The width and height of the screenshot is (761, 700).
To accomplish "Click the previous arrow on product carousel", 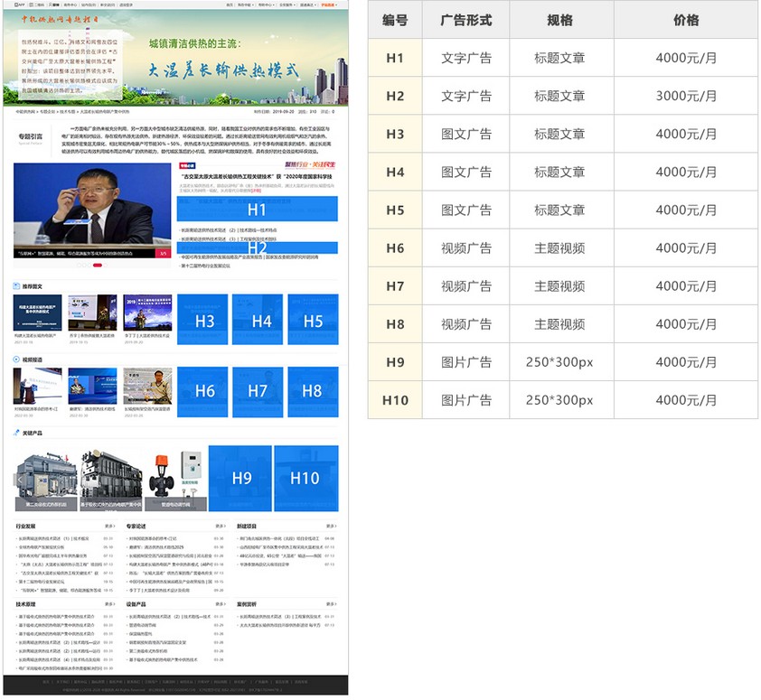I will point(19,481).
